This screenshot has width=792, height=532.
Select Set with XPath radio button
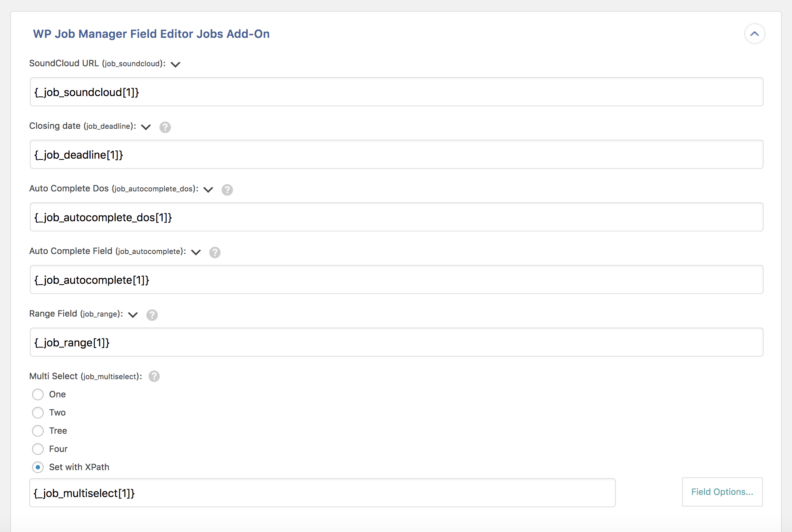pos(38,467)
